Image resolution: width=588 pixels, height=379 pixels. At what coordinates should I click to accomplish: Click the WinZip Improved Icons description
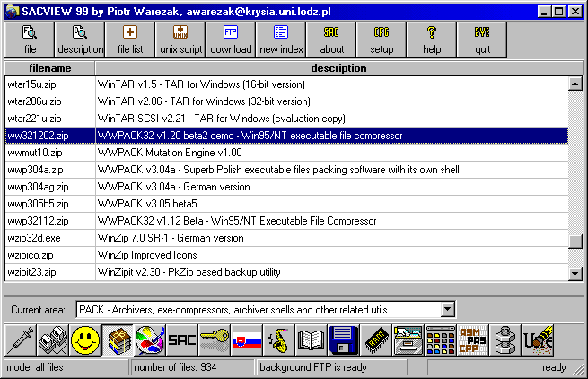(147, 255)
